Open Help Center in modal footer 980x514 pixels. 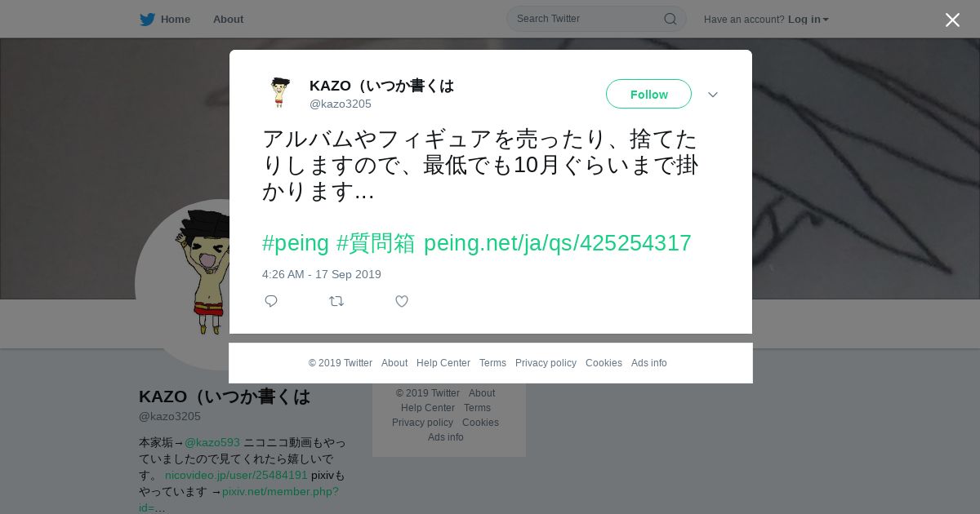pyautogui.click(x=443, y=363)
